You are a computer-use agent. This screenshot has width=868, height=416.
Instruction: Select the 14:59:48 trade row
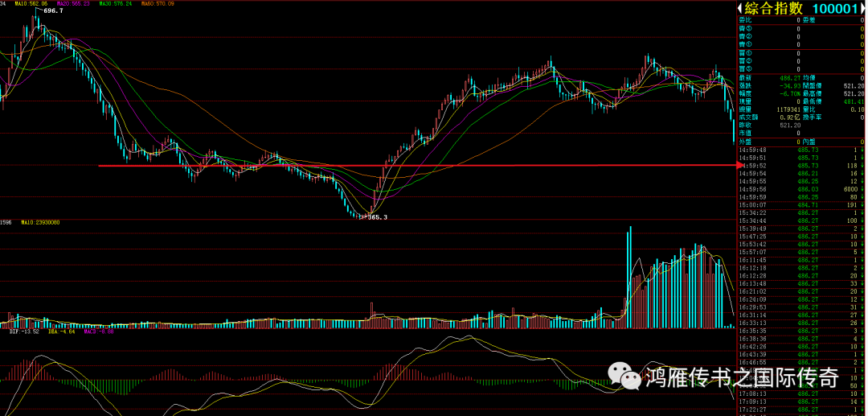point(801,150)
